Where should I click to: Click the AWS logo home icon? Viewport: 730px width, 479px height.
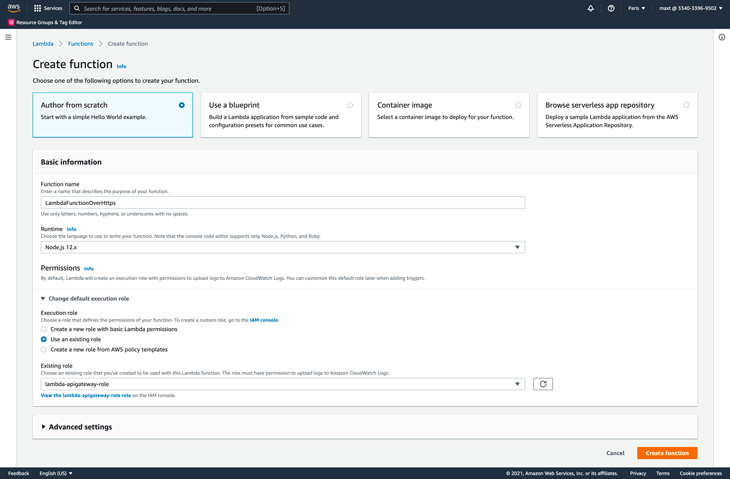pyautogui.click(x=14, y=8)
